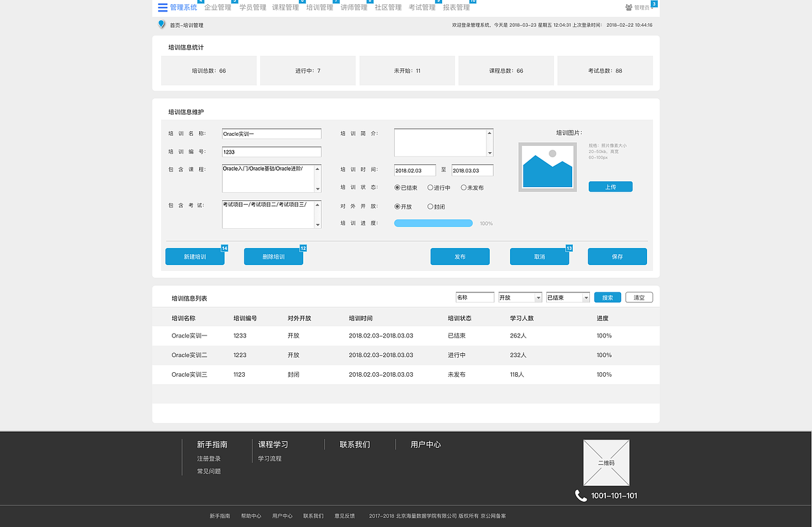The height and width of the screenshot is (527, 812).
Task: Click the 262人 learner count cell
Action: pyautogui.click(x=518, y=335)
